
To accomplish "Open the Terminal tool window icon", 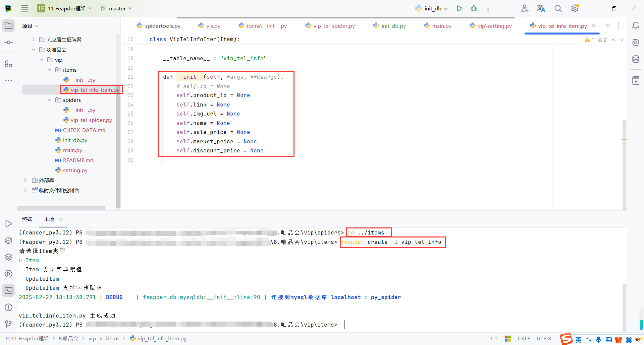I will [8, 291].
